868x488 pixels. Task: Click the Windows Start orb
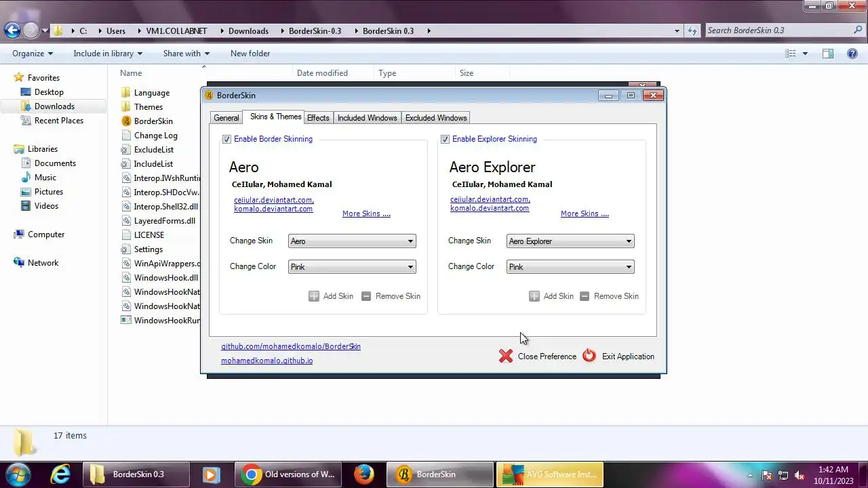point(18,474)
